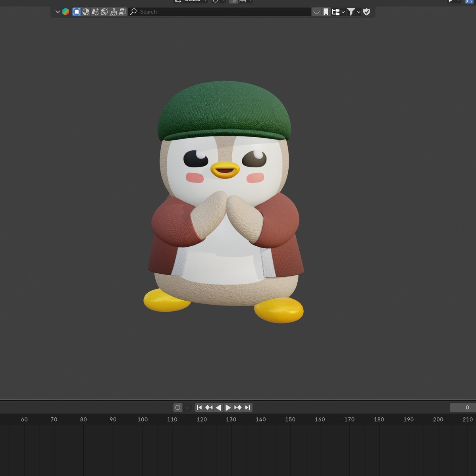Click frame 60 on the timeline ruler

coord(24,419)
